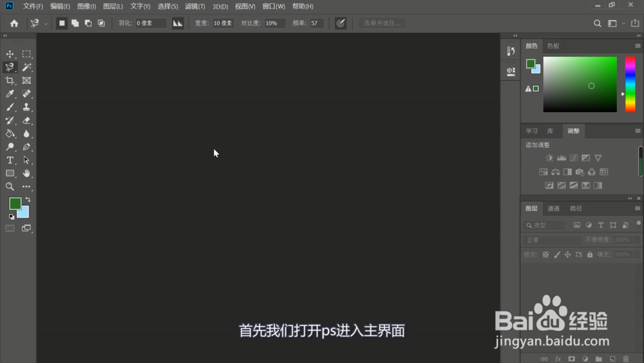
Task: Open the 图像(I) menu
Action: (87, 6)
